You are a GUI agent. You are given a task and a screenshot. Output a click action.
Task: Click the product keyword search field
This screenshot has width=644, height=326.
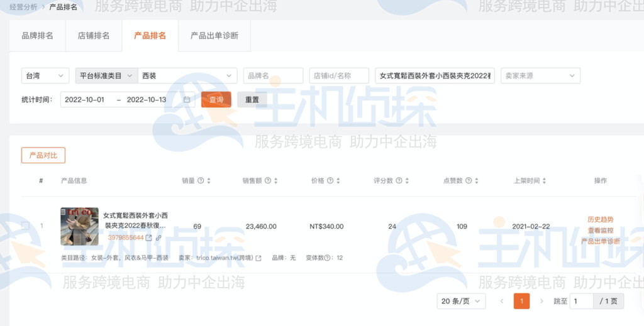(435, 76)
